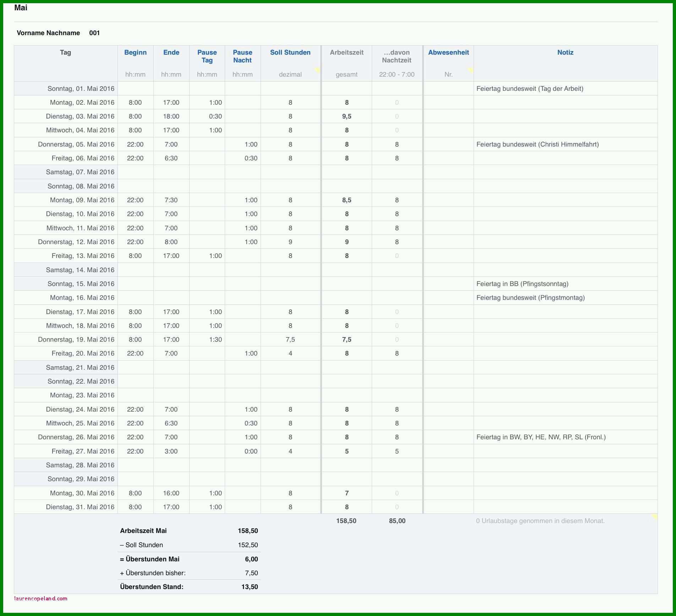This screenshot has height=616, width=676.
Task: Select row Sonntag, 01. Mai 2016
Action: pos(336,88)
